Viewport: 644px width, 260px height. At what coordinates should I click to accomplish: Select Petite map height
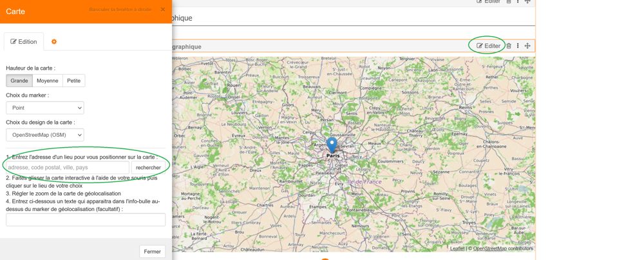tap(74, 81)
